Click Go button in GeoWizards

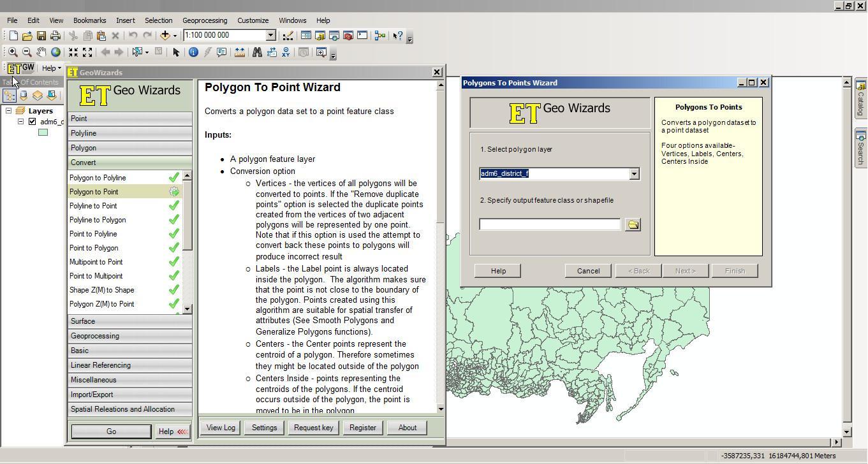pyautogui.click(x=111, y=431)
